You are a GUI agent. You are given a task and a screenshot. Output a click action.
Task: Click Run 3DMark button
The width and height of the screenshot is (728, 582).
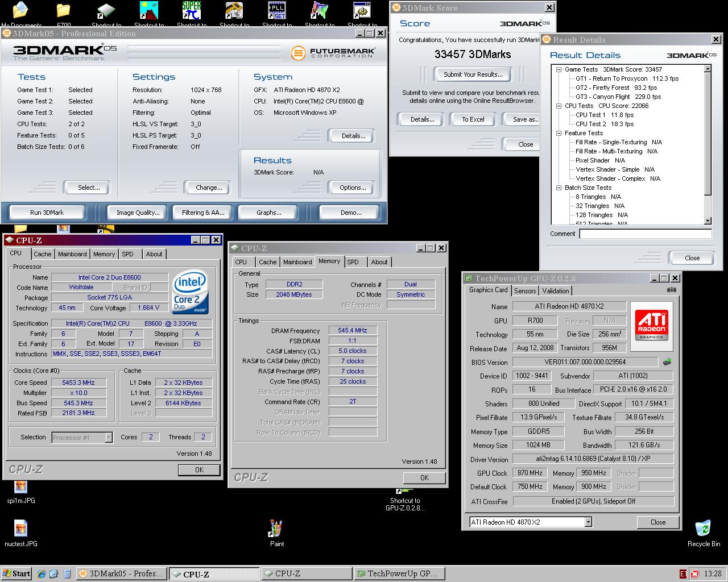pyautogui.click(x=47, y=213)
